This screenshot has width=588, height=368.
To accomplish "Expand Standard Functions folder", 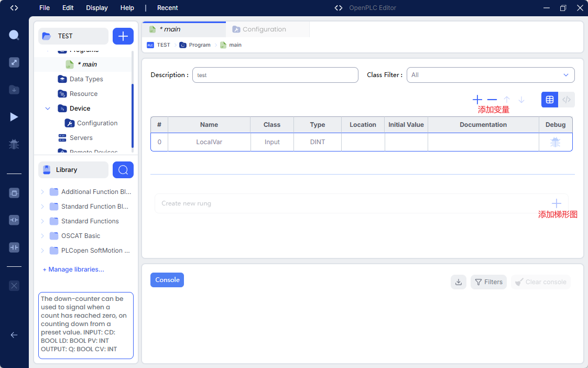I will [x=42, y=221].
